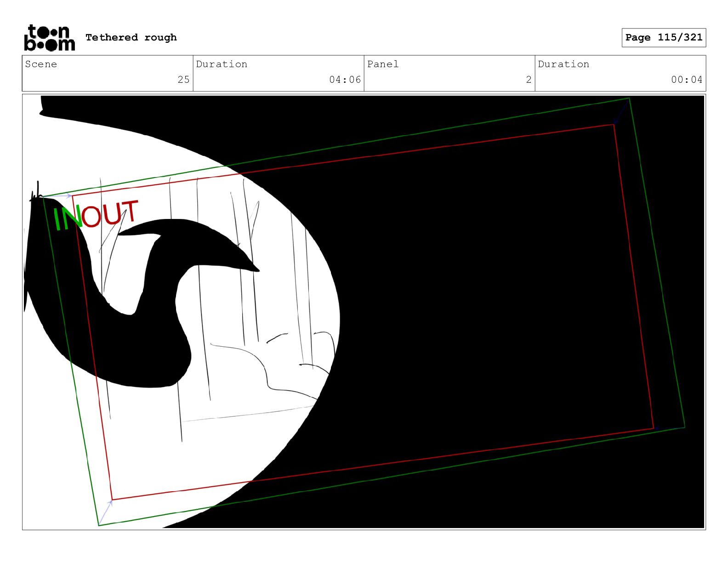This screenshot has width=728, height=563.
Task: Click the 'Panel' header label
Action: coord(382,64)
